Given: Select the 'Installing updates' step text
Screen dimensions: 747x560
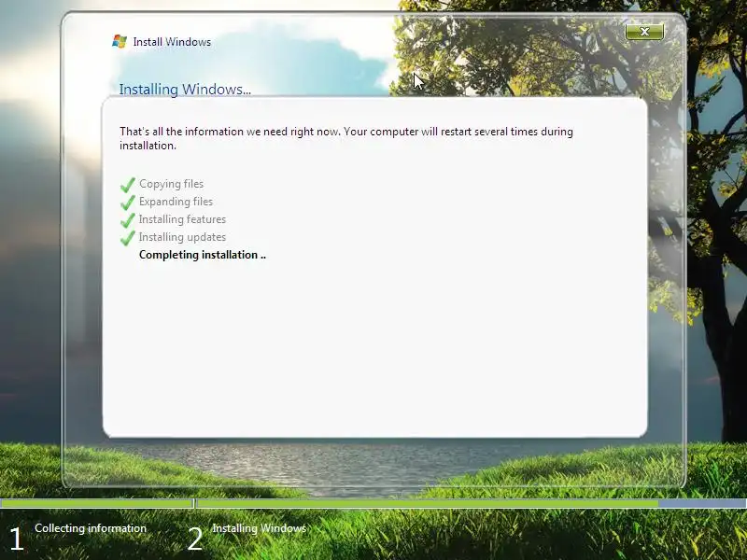Looking at the screenshot, I should [x=182, y=237].
